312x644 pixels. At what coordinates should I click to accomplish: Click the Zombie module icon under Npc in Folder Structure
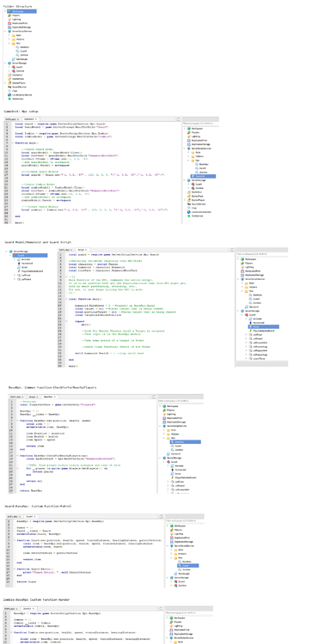[17, 55]
